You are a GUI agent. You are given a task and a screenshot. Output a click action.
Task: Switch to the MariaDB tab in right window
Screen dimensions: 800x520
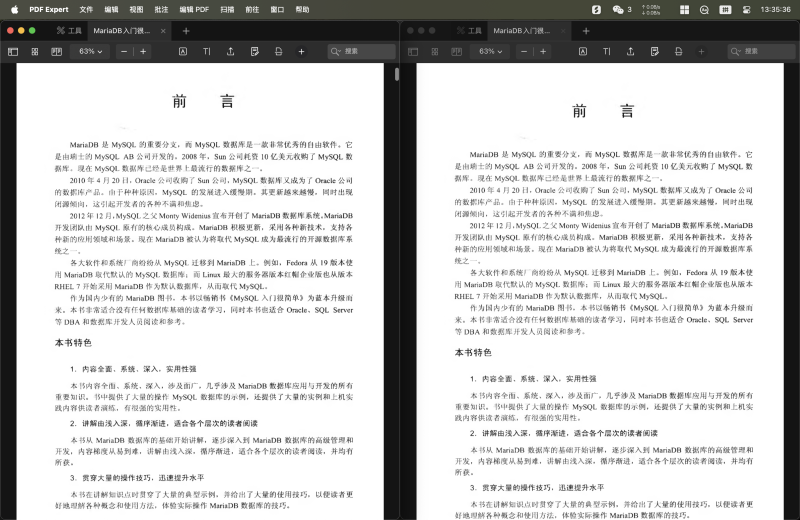[x=521, y=31]
